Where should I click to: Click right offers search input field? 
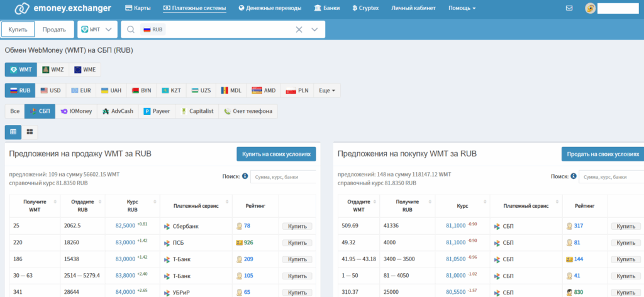coord(611,176)
